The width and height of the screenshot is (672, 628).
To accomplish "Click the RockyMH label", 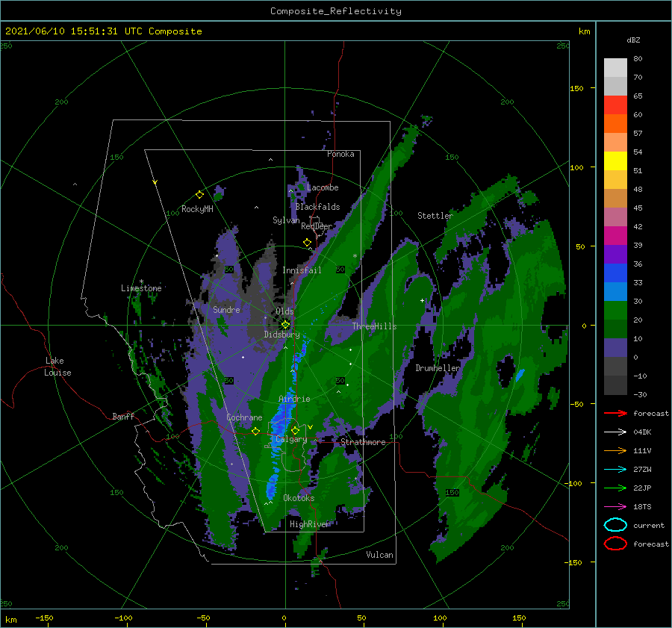I will (x=197, y=209).
